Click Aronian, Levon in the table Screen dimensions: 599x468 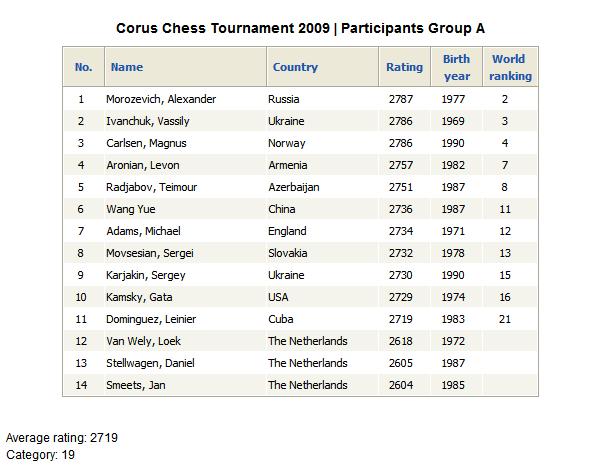point(142,165)
